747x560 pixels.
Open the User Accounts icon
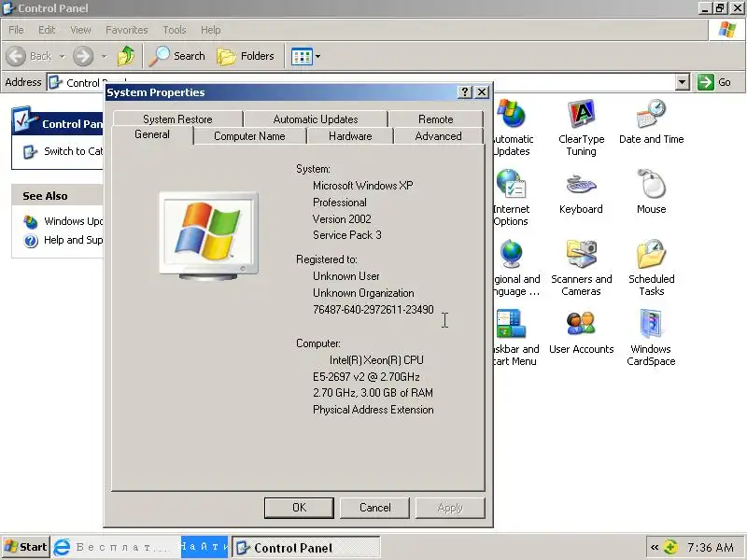click(581, 324)
